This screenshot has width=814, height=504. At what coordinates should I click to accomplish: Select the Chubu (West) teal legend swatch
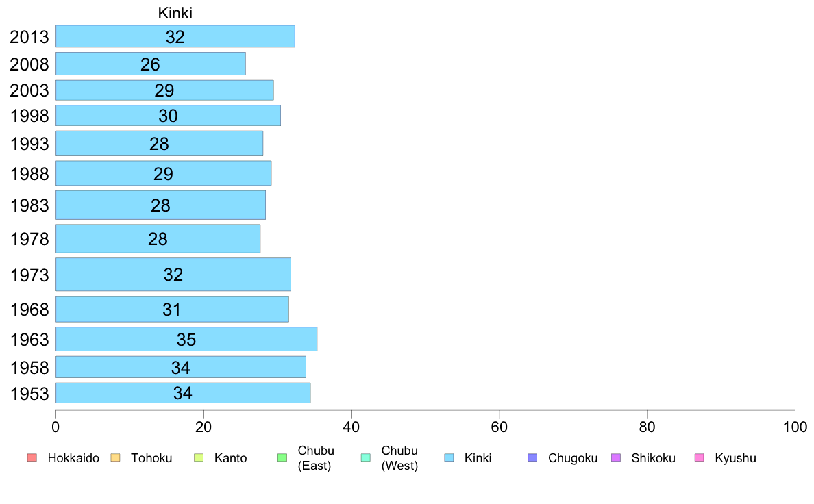point(366,458)
